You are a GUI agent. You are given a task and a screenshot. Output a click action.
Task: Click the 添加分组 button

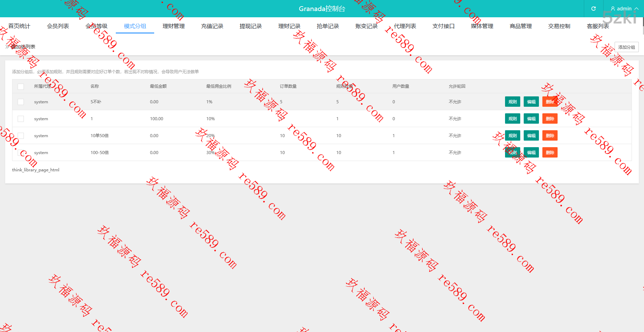[x=626, y=47]
